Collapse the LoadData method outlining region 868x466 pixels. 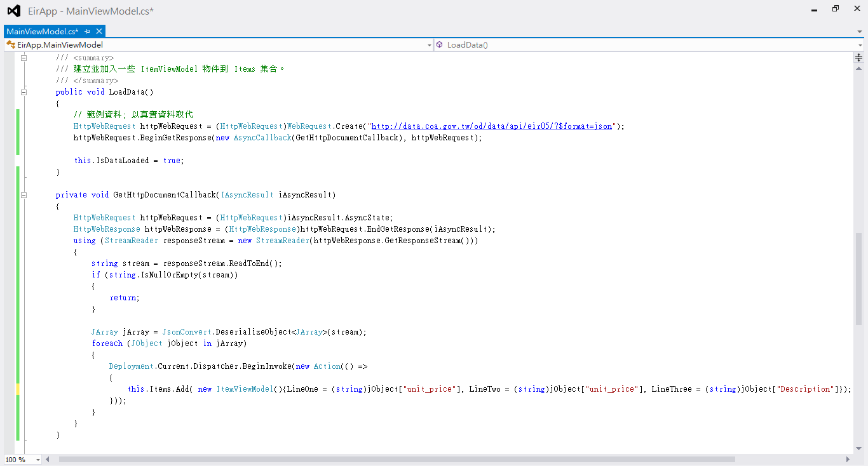[x=24, y=92]
